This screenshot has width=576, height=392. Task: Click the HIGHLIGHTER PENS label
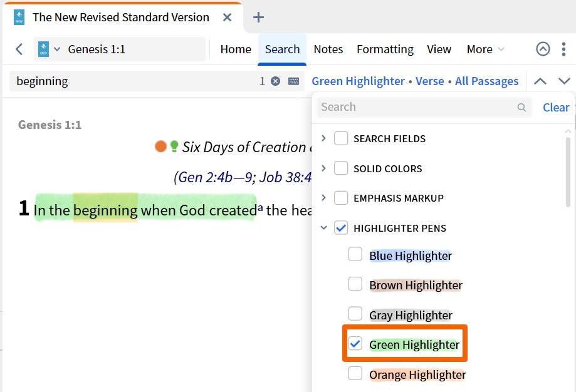(x=400, y=229)
